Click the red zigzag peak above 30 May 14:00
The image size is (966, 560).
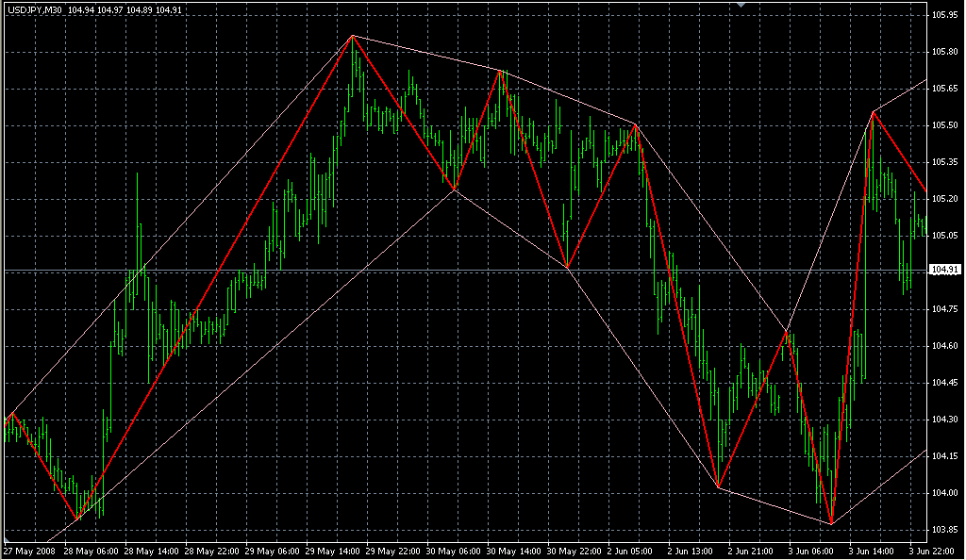501,71
